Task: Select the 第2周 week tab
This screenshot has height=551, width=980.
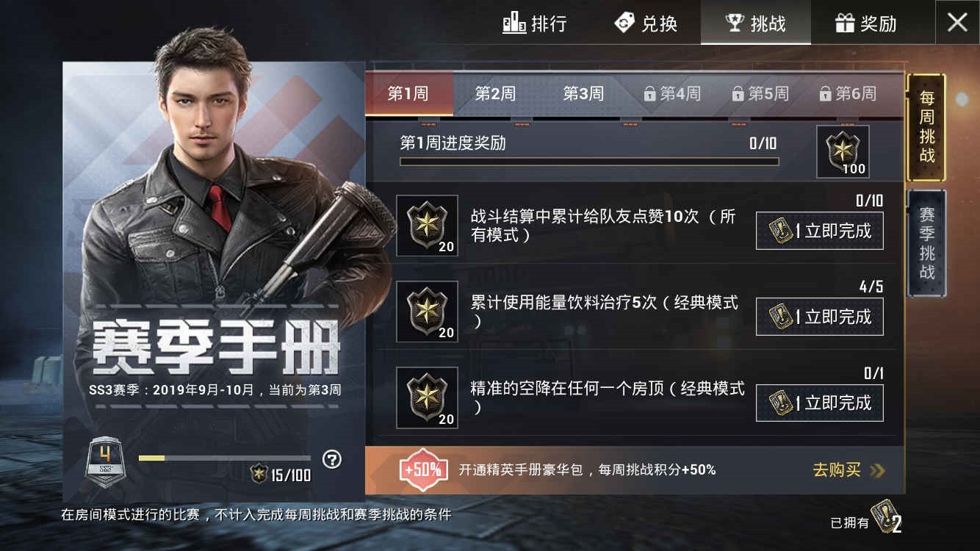Action: [495, 94]
